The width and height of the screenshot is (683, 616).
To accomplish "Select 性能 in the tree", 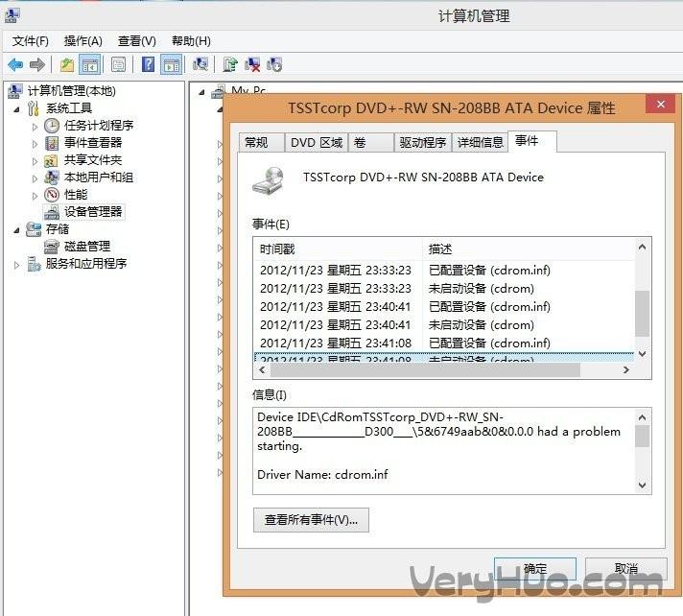I will click(x=76, y=194).
